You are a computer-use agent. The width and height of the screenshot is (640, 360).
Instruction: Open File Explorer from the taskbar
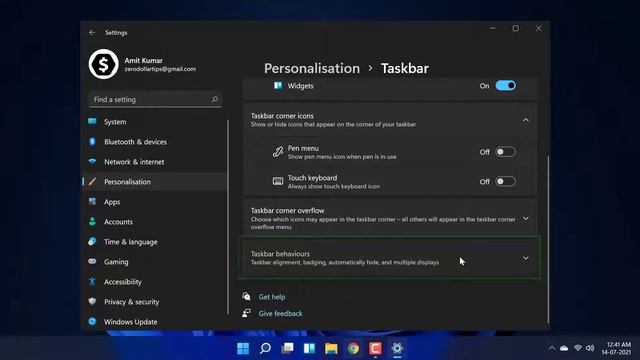331,348
